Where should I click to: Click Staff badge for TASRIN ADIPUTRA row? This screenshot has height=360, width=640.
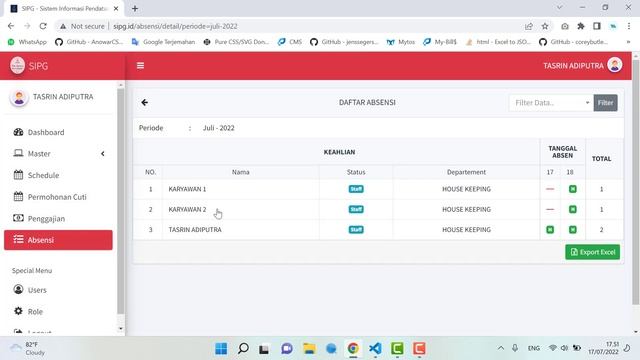point(356,230)
